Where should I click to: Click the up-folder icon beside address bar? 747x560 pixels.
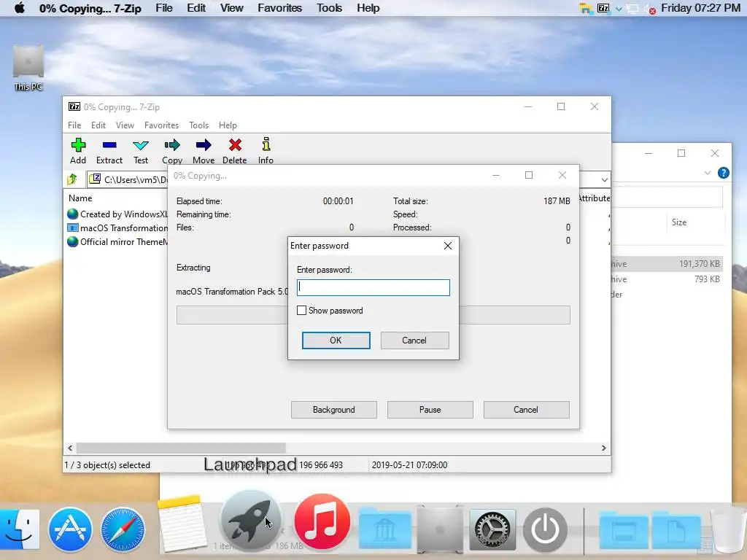pyautogui.click(x=72, y=179)
